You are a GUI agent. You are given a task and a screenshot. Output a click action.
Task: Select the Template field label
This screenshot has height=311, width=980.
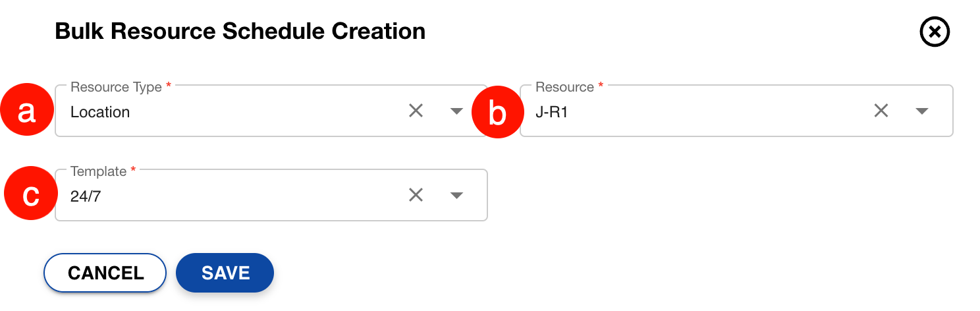click(98, 171)
